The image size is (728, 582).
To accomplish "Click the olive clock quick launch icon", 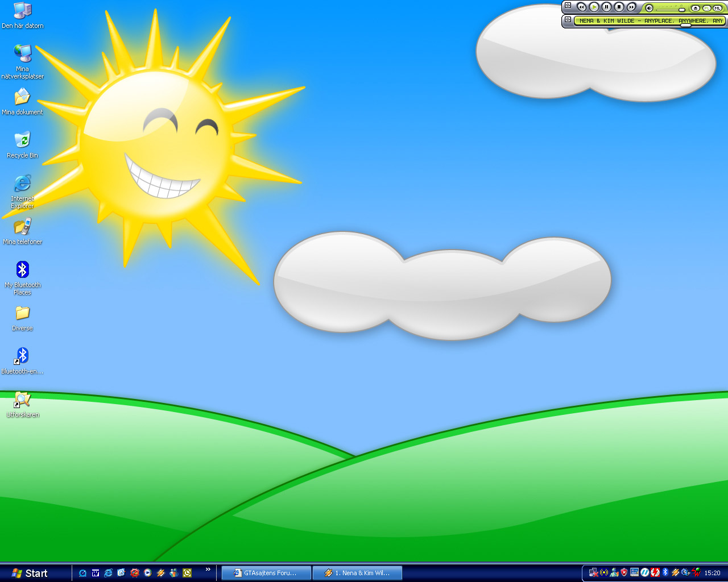I will 187,573.
